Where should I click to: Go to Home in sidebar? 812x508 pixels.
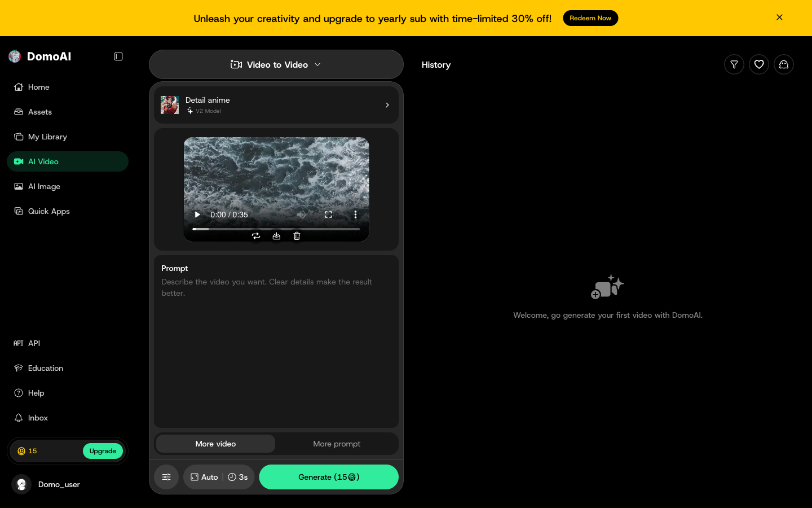click(68, 87)
